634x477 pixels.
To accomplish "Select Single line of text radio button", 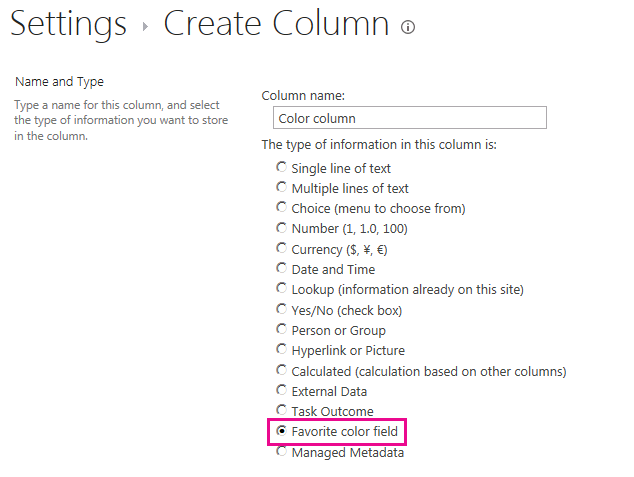I will (x=282, y=168).
